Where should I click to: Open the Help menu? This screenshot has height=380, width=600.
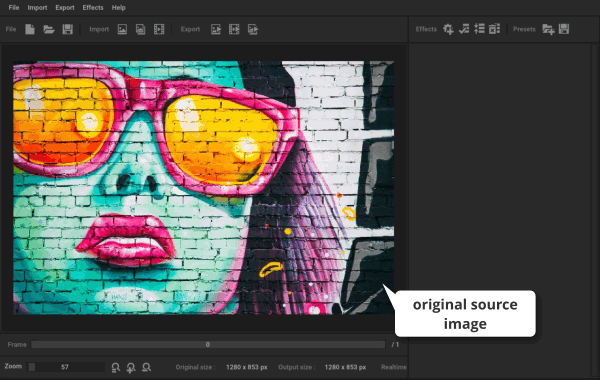[x=119, y=8]
